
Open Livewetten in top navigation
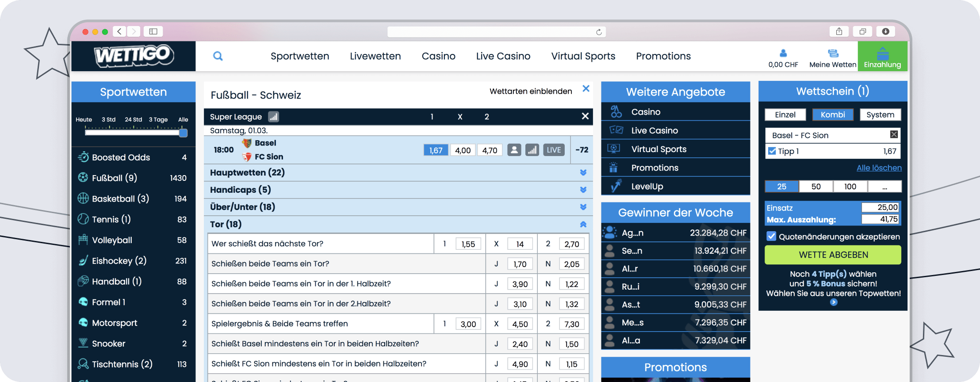(x=375, y=56)
